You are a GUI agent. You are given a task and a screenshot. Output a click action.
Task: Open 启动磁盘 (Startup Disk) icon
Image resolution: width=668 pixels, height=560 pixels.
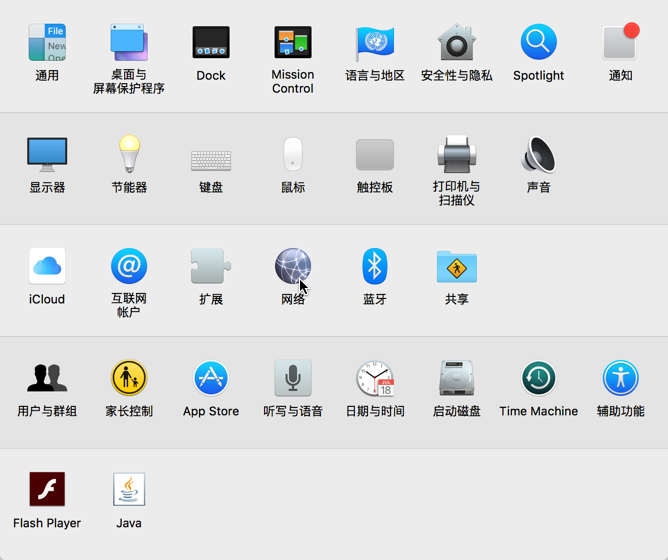[457, 378]
